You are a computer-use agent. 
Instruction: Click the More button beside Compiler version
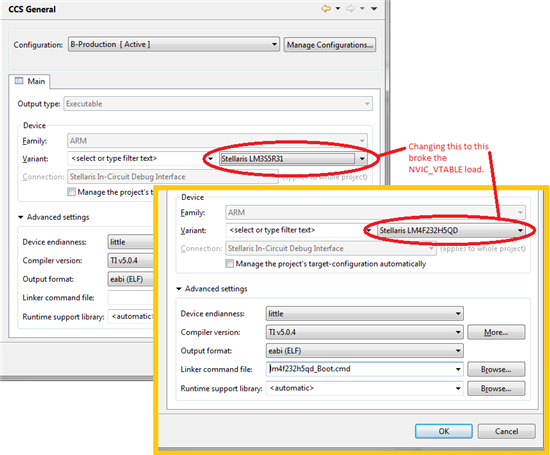point(496,332)
